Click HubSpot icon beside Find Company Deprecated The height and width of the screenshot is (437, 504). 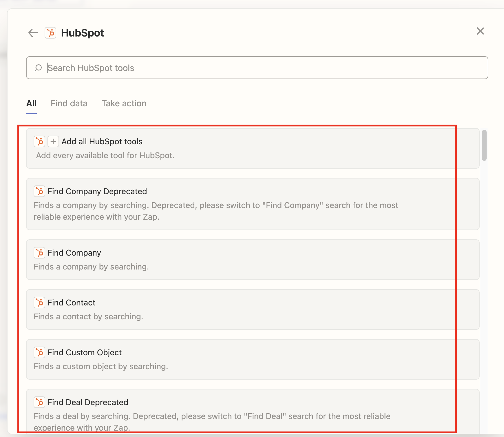point(39,191)
